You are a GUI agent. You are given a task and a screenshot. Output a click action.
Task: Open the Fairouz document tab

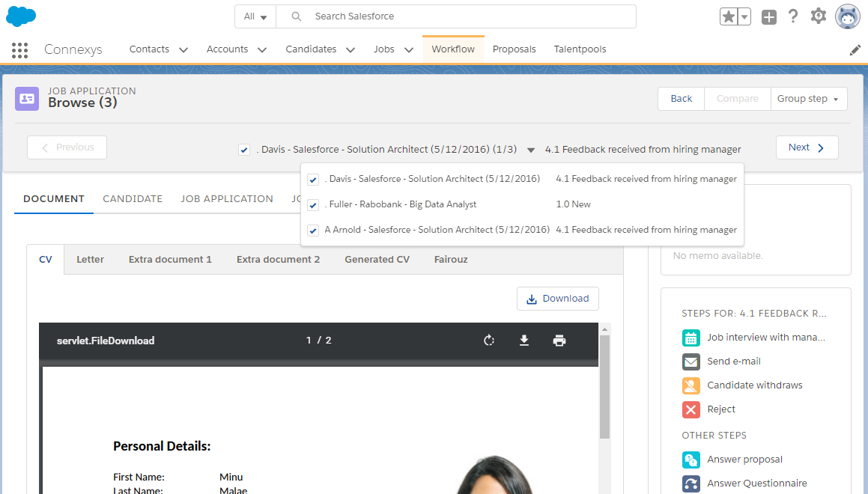(451, 260)
